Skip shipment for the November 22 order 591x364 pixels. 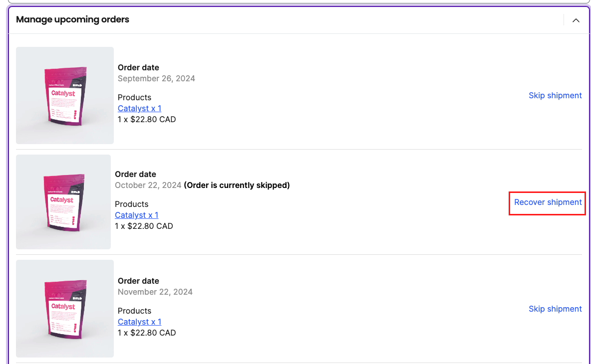(x=555, y=309)
